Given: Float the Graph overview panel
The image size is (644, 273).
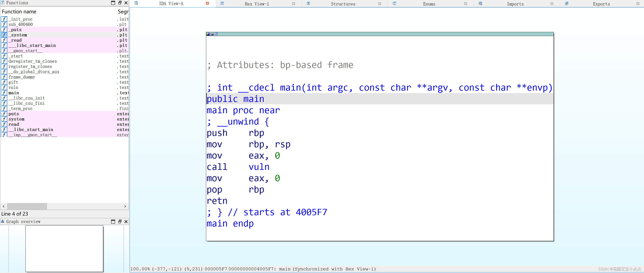Looking at the screenshot, I should pyautogui.click(x=120, y=222).
